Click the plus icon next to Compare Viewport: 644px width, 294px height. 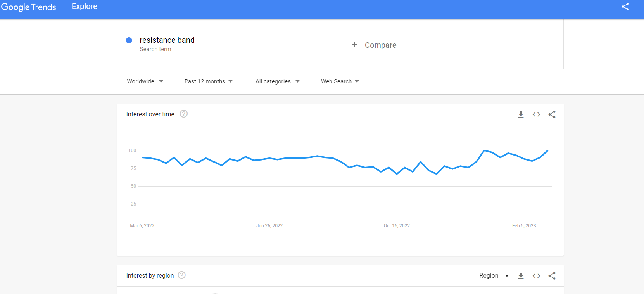pos(354,45)
